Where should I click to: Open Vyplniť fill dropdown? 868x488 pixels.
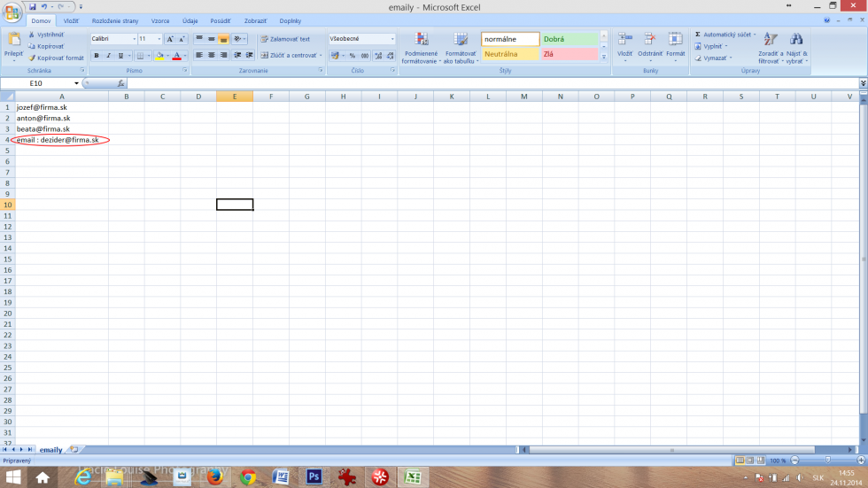tap(711, 46)
